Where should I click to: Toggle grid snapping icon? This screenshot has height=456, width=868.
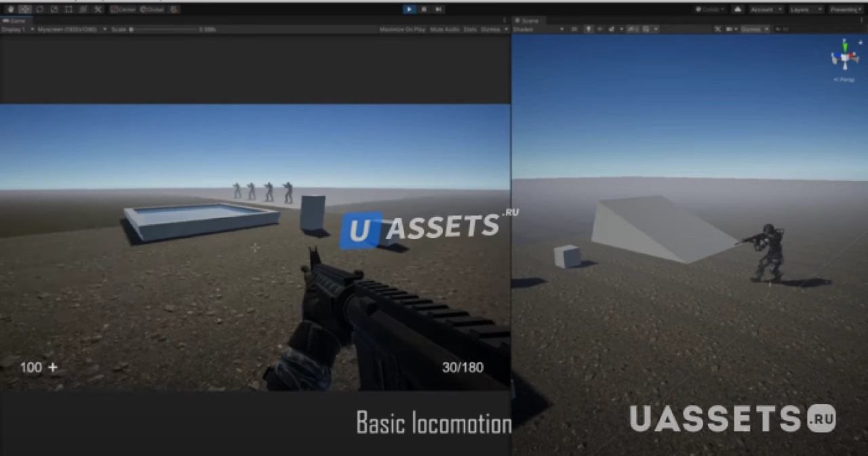(x=174, y=9)
